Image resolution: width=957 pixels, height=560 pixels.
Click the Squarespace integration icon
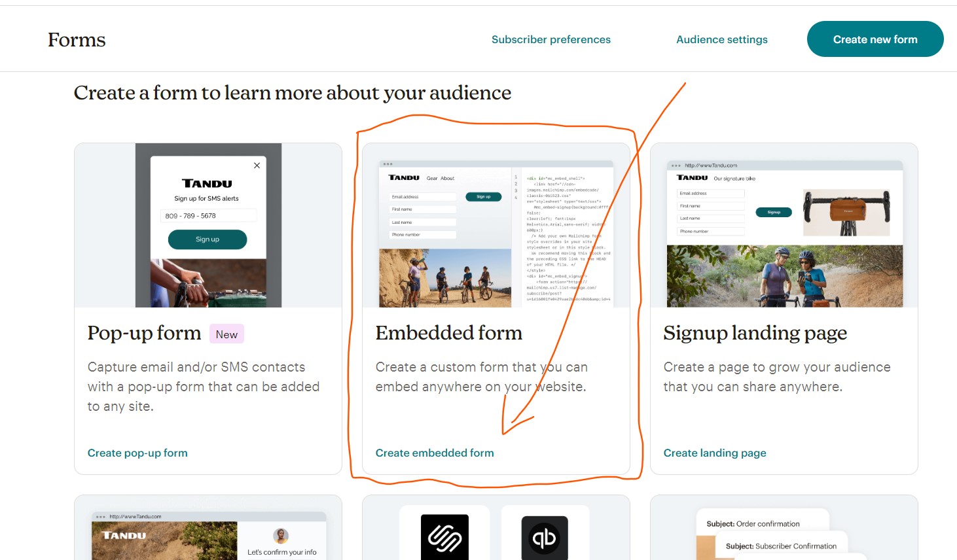point(444,537)
